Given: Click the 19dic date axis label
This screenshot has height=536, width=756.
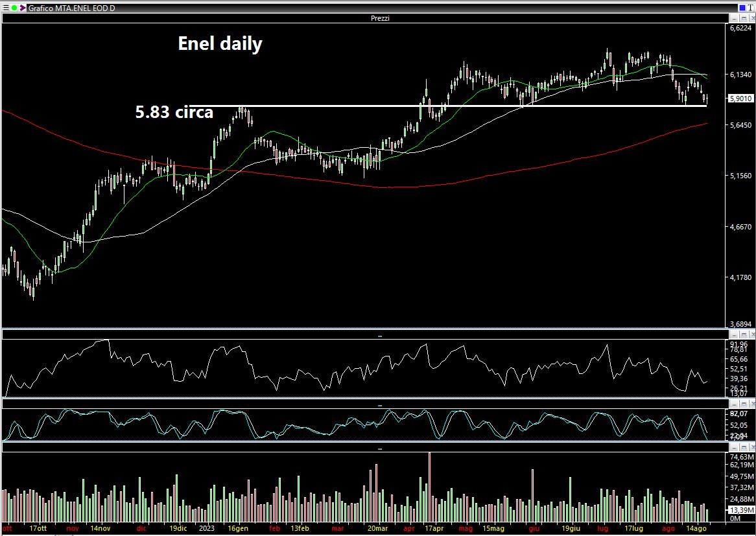Looking at the screenshot, I should tap(178, 528).
